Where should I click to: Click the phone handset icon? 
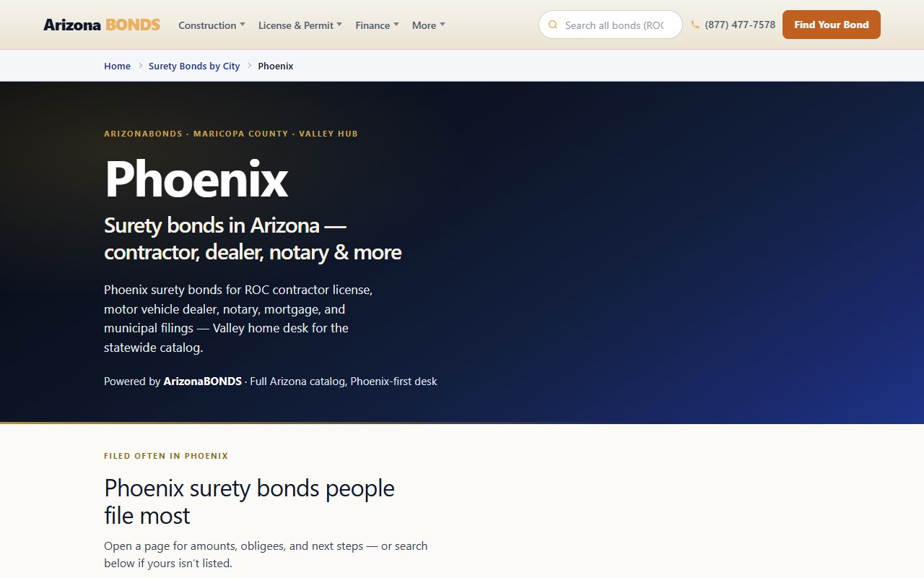pos(695,25)
